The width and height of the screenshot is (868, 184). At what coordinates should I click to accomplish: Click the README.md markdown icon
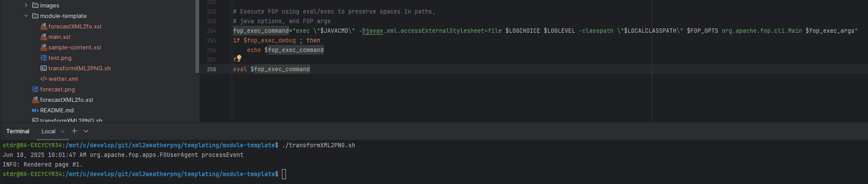pyautogui.click(x=35, y=110)
